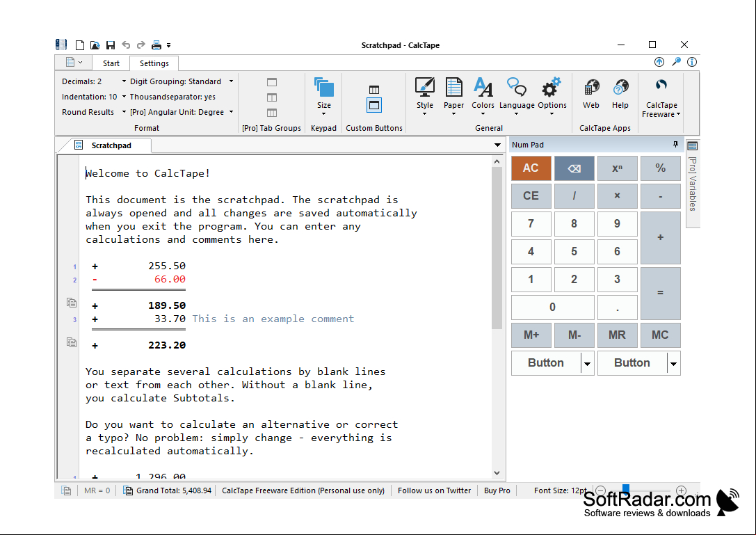Open the first custom Button dropdown arrow

(587, 363)
